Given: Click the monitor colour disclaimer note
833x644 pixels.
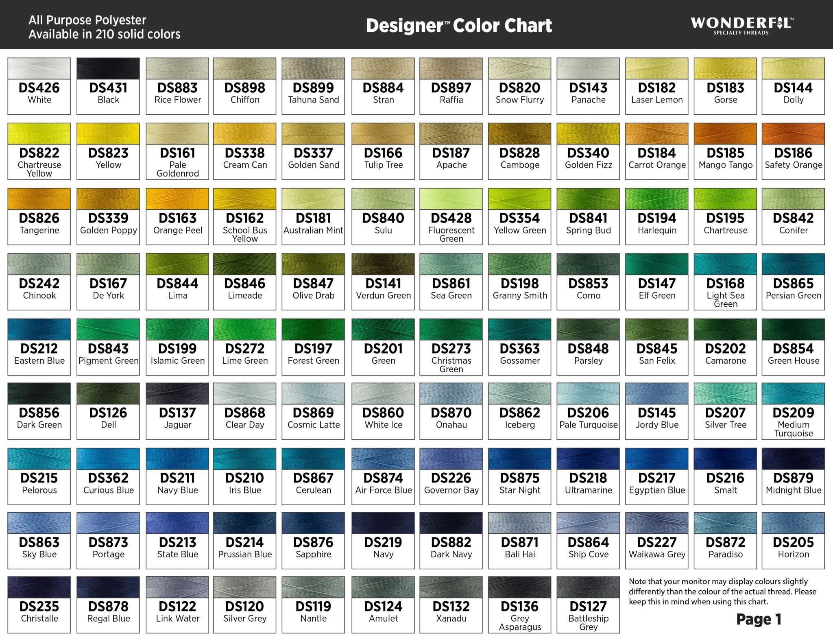Looking at the screenshot, I should click(x=722, y=592).
